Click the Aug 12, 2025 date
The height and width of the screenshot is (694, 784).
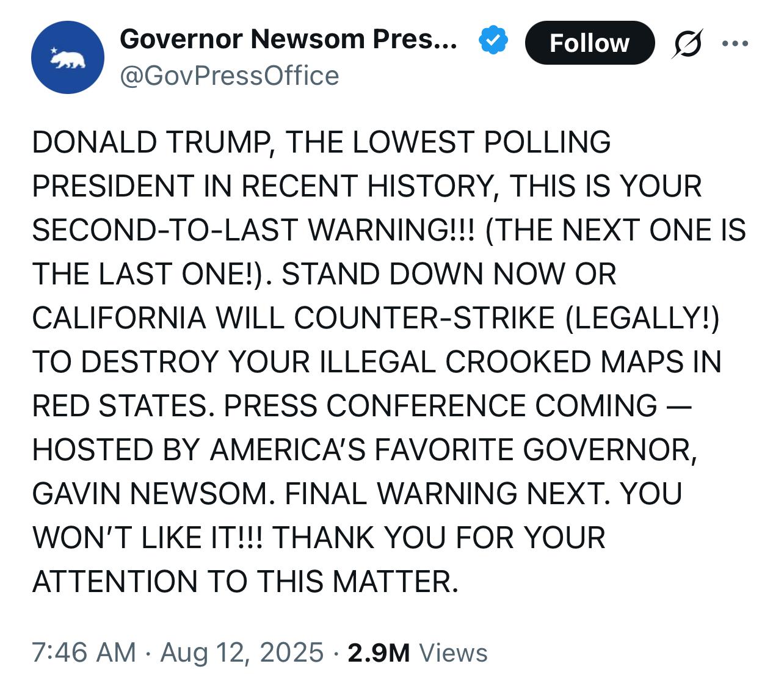tap(242, 652)
